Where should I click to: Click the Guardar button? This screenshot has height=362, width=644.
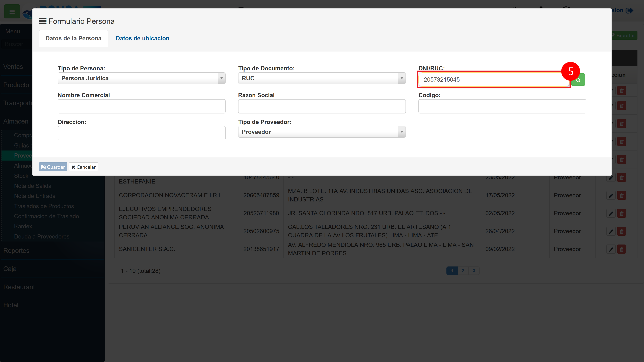(x=53, y=167)
